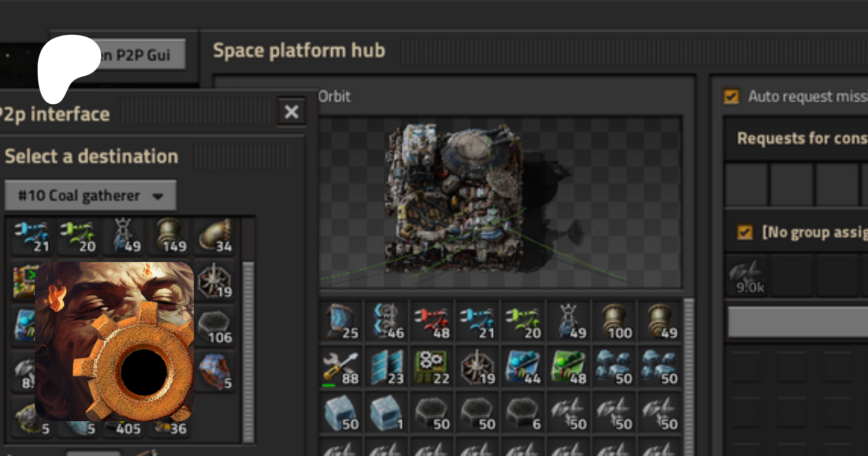Image resolution: width=868 pixels, height=456 pixels.
Task: Click the pipe stack of 149 in P2p list
Action: tap(170, 236)
